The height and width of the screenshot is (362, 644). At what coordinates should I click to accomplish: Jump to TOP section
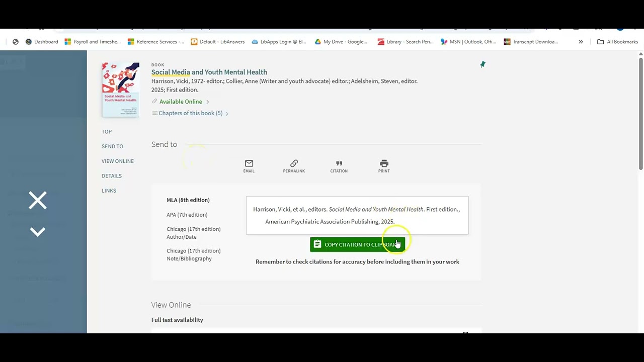[107, 132]
